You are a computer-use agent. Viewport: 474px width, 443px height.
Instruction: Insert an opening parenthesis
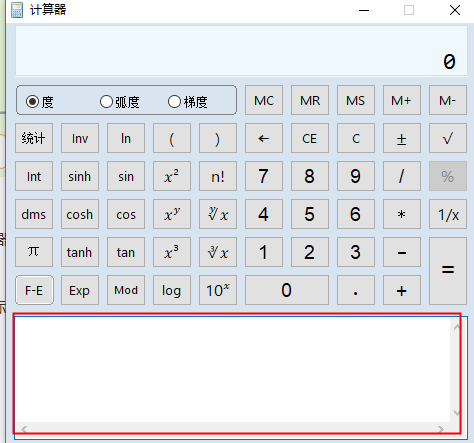(172, 138)
